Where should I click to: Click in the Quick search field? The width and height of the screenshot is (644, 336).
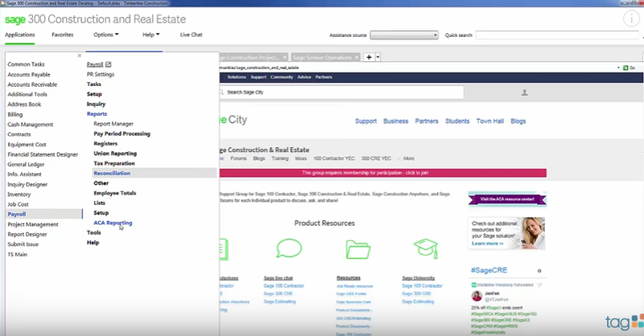tap(557, 35)
